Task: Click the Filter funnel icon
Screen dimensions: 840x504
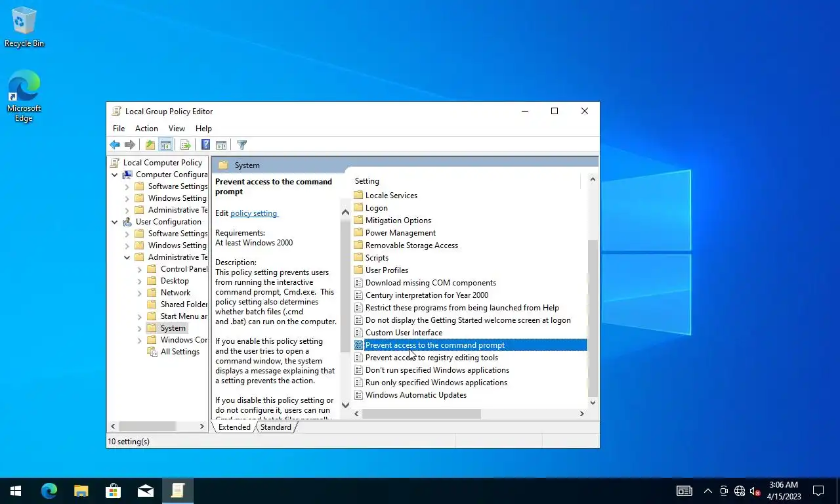Action: pos(241,145)
